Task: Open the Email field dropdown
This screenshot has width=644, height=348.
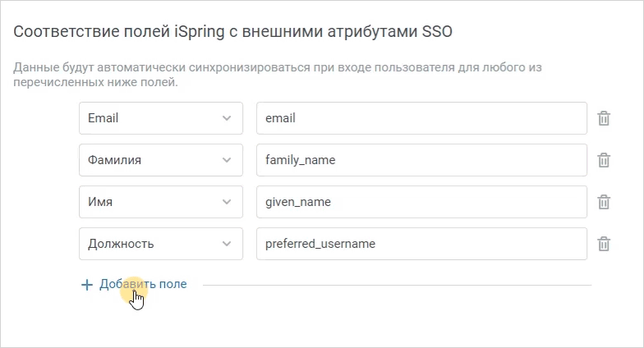Action: point(161,118)
